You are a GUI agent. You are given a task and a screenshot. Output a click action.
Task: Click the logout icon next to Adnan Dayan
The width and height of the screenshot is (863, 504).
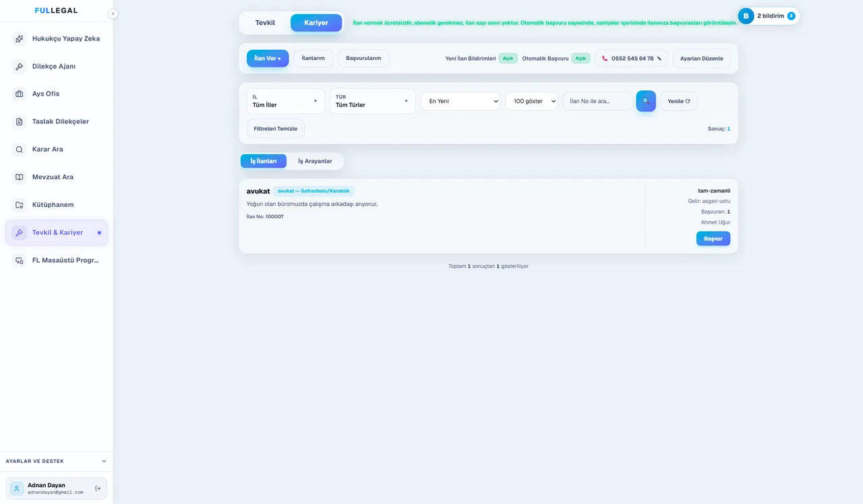[x=98, y=489]
